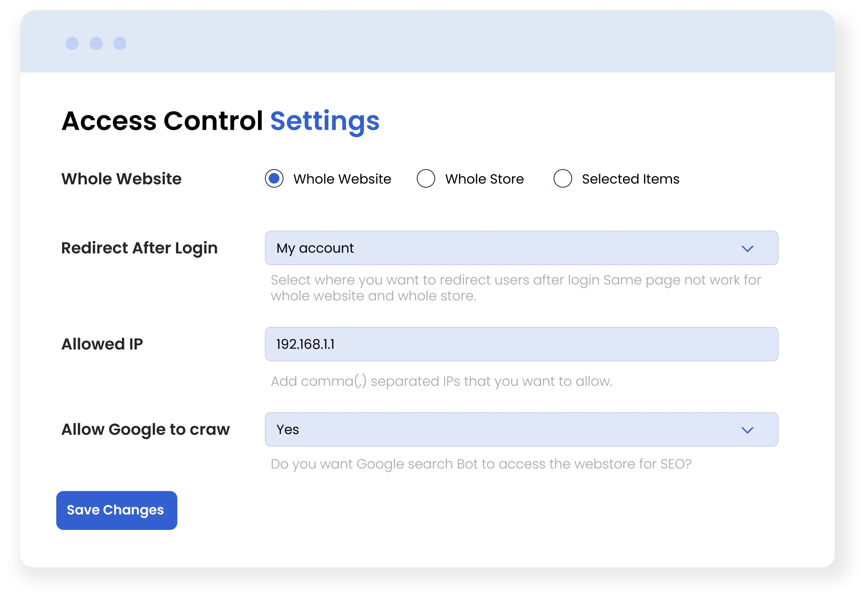
Task: Click the Access Control Settings heading
Action: pos(220,121)
